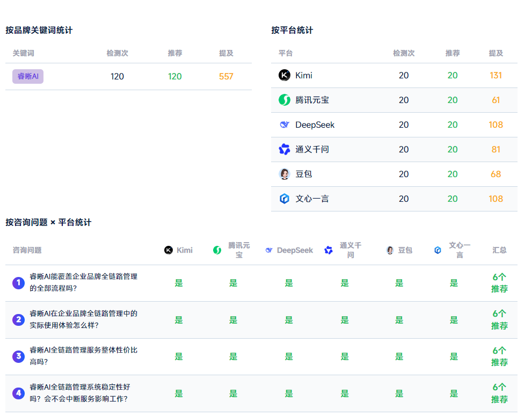This screenshot has height=416, width=532.
Task: Click 豆包 icon in question table header
Action: [390, 250]
